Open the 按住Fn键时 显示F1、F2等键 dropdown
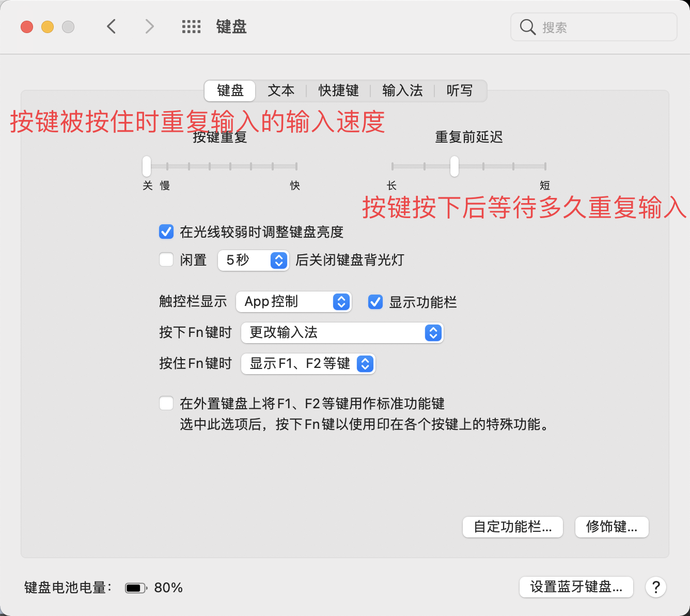690x616 pixels. point(308,364)
